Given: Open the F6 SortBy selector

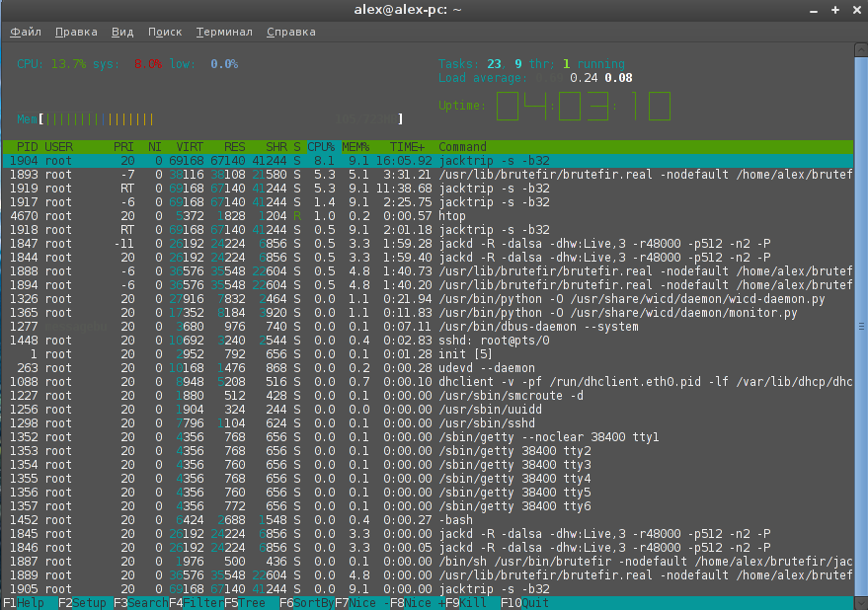Looking at the screenshot, I should [306, 602].
